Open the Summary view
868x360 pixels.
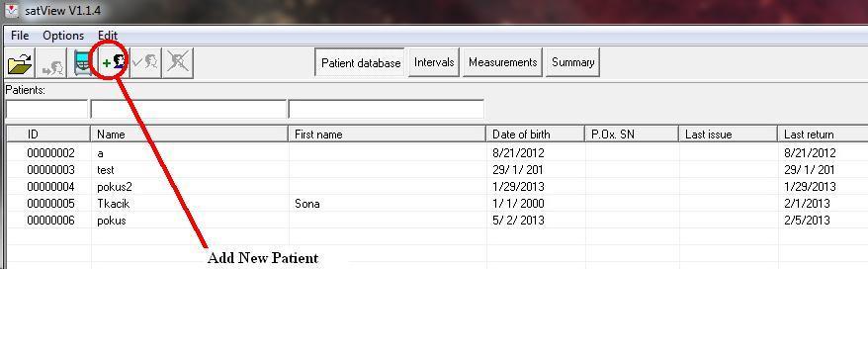pyautogui.click(x=573, y=62)
